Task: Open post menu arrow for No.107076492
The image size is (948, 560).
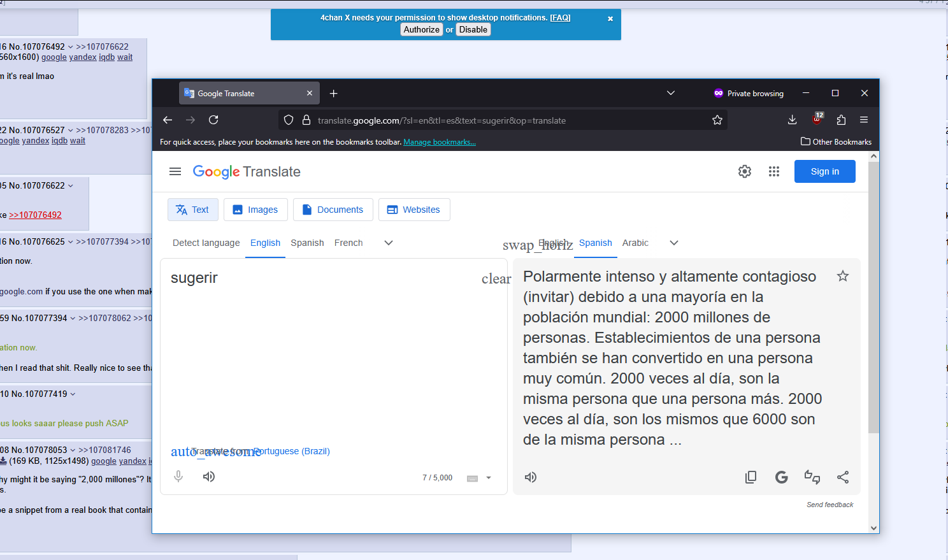Action: click(x=71, y=47)
